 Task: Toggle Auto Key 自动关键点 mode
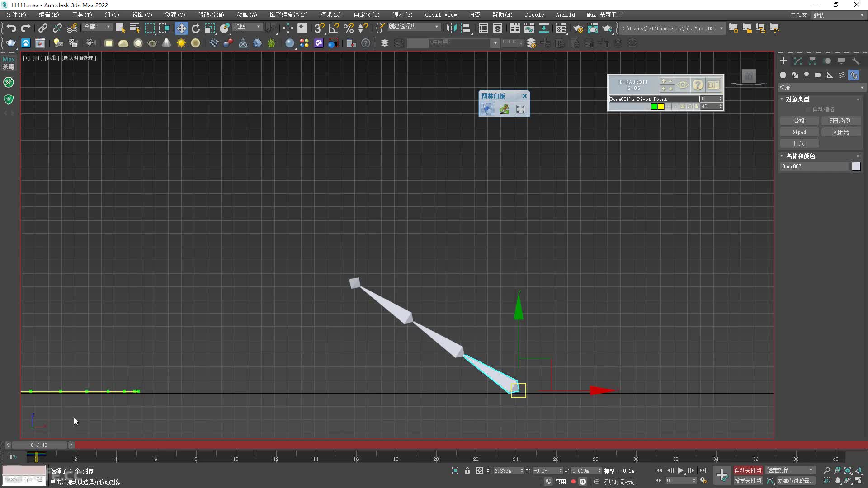coord(748,470)
